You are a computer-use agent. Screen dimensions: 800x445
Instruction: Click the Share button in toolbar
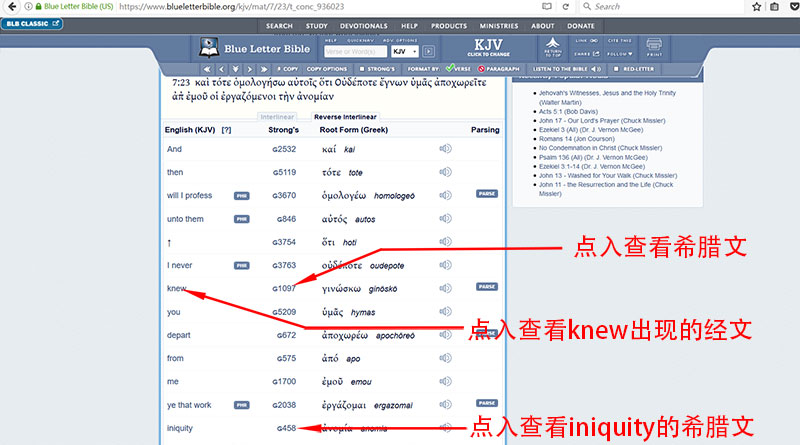(586, 54)
